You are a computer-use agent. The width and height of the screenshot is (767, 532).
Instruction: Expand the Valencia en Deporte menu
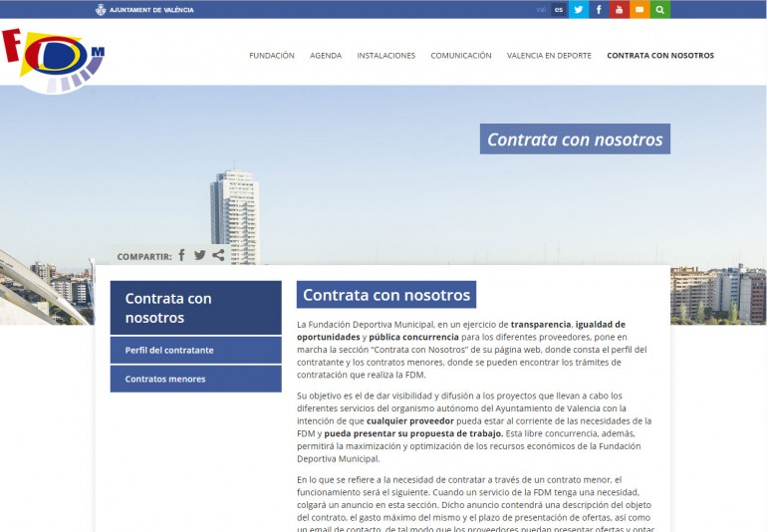[x=549, y=56]
